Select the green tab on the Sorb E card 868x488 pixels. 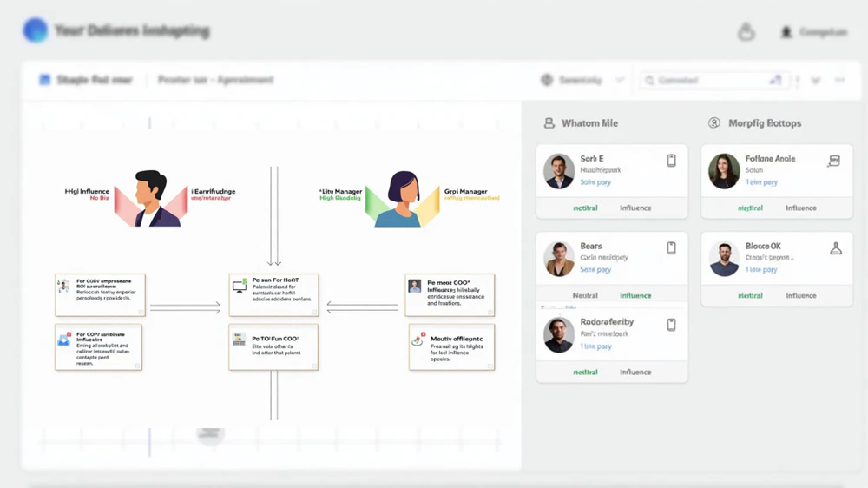[585, 208]
